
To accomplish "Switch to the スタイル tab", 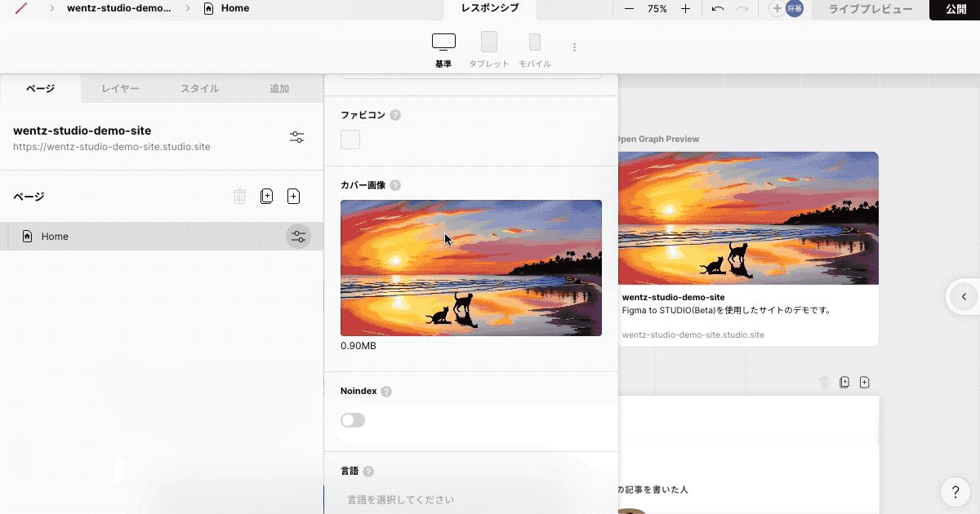I will click(x=198, y=89).
